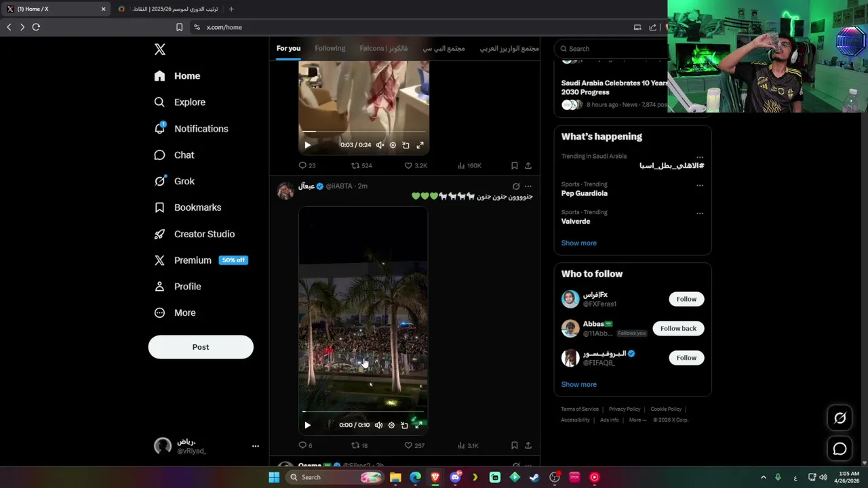The width and height of the screenshot is (868, 488).
Task: Open Grok from sidebar
Action: tap(175, 181)
